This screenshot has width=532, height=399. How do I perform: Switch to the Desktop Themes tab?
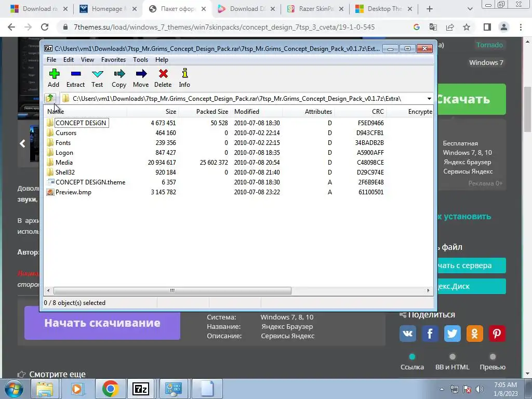(384, 9)
